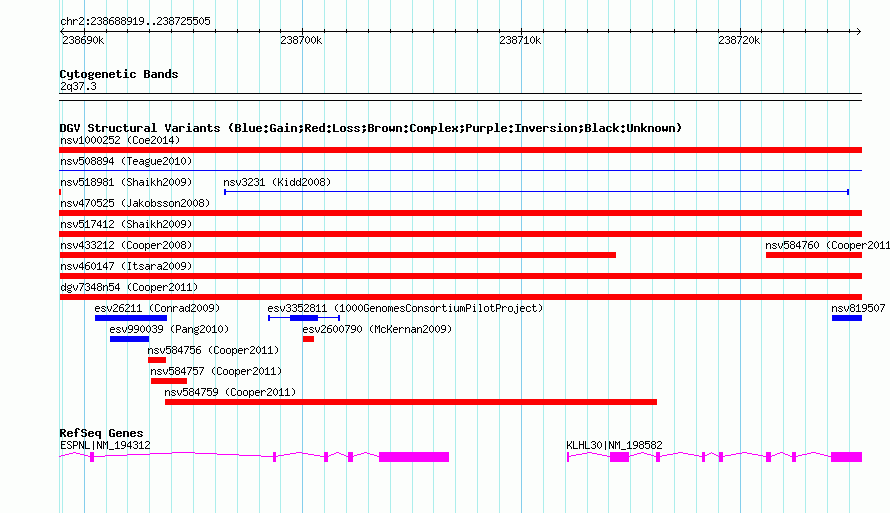890x513 pixels.
Task: Select the nsv819507 blue gain bar
Action: click(847, 318)
